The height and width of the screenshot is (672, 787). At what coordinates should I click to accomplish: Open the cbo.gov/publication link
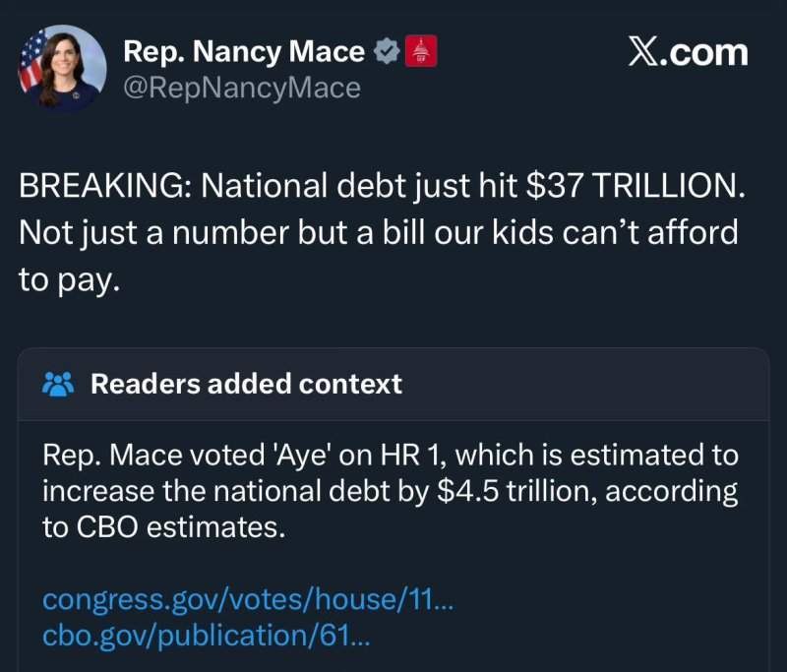tap(207, 636)
